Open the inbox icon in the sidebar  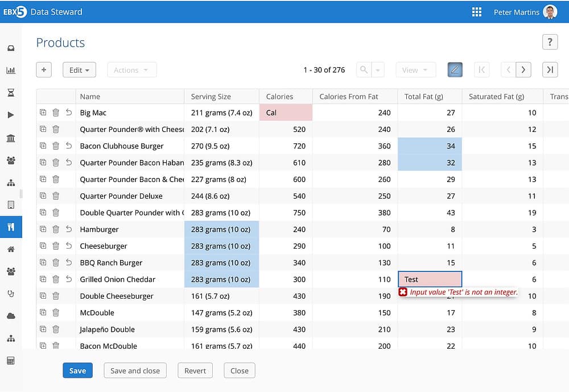[11, 48]
